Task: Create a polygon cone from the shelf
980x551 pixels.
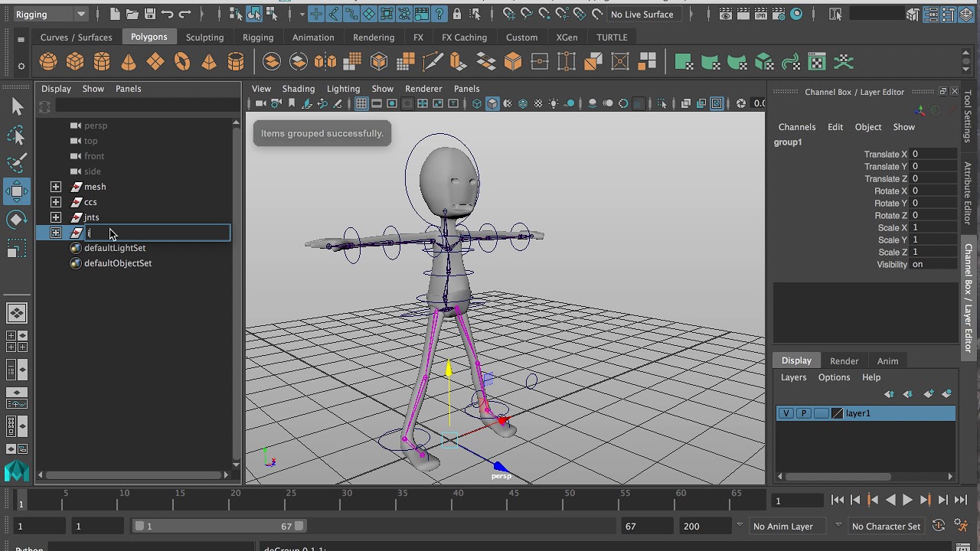Action: pos(129,62)
